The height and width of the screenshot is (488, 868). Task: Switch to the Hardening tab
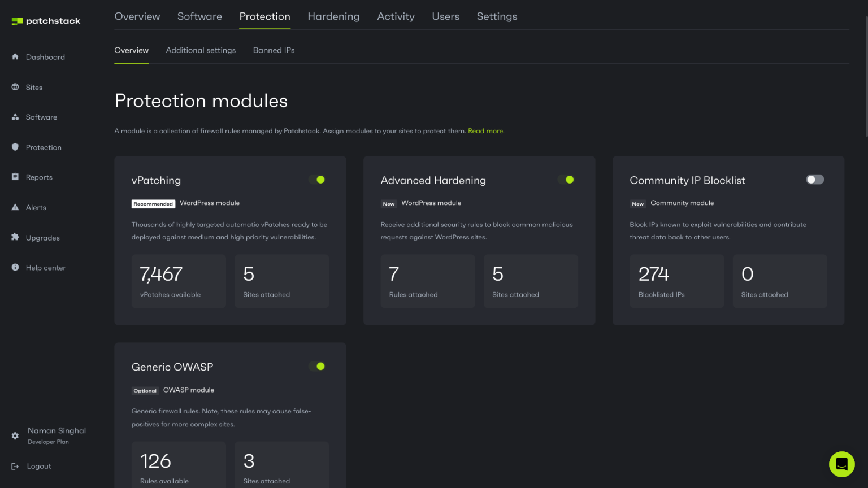[x=333, y=16]
